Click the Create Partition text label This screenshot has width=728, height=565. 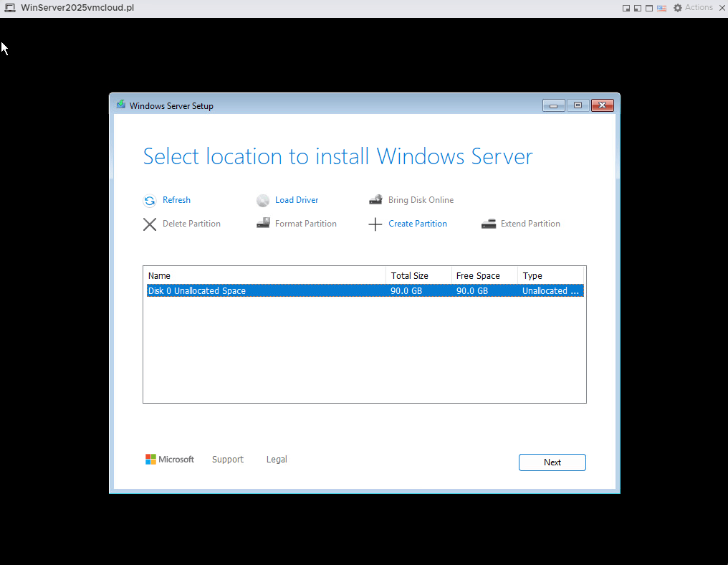(418, 224)
